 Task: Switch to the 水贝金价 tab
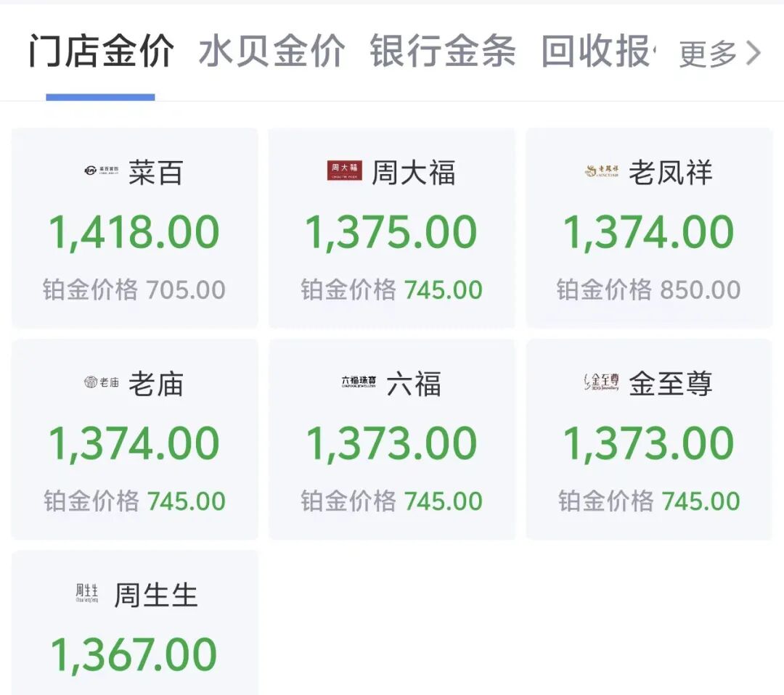271,52
